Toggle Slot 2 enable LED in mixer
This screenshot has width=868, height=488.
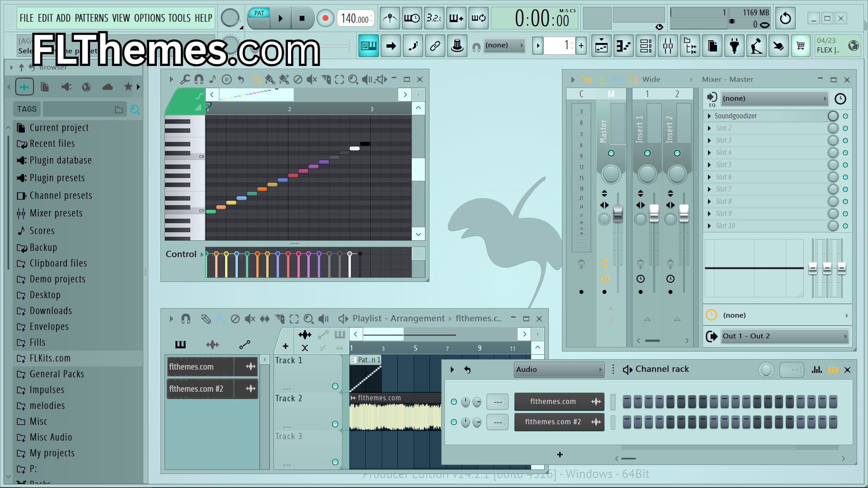tap(845, 128)
